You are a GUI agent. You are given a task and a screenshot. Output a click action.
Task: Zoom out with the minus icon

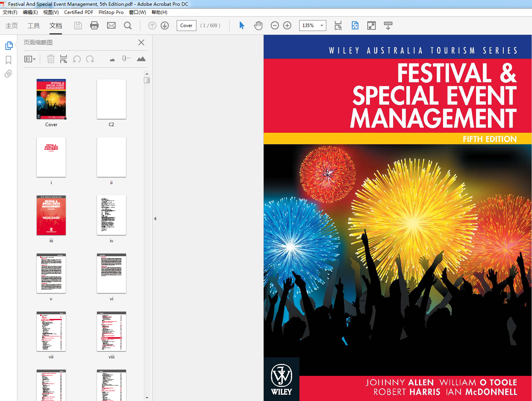(275, 26)
